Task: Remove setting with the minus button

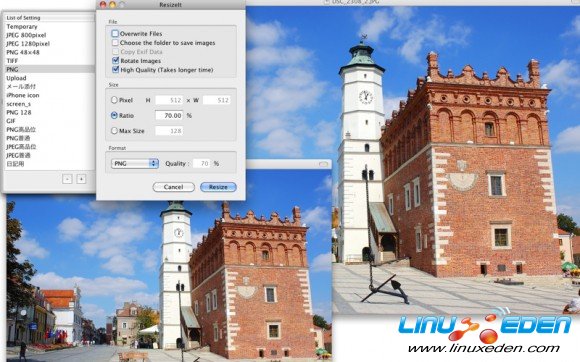Action: [67, 179]
